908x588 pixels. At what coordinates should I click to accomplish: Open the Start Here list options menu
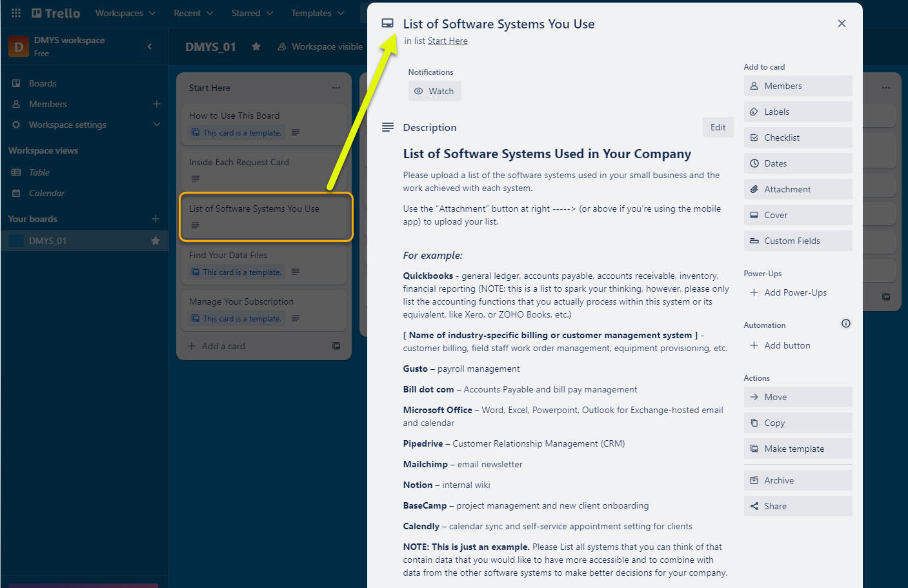tap(336, 88)
